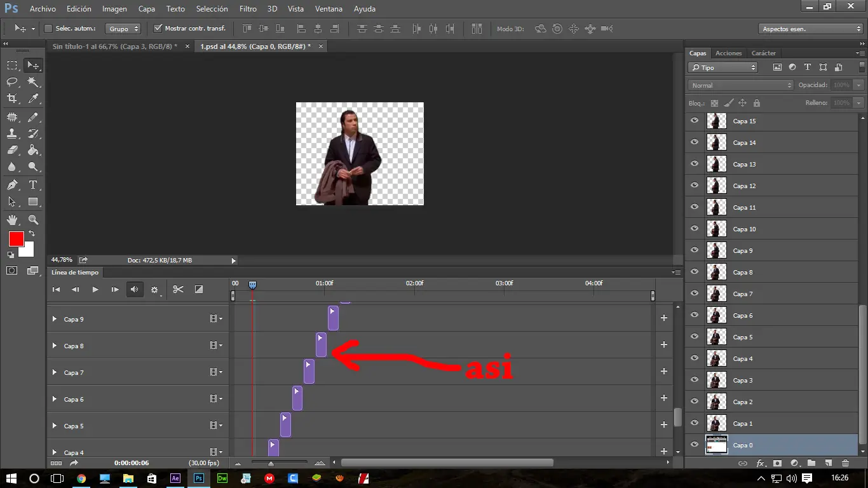Open the Imagen menu
The height and width of the screenshot is (488, 868).
(x=114, y=9)
